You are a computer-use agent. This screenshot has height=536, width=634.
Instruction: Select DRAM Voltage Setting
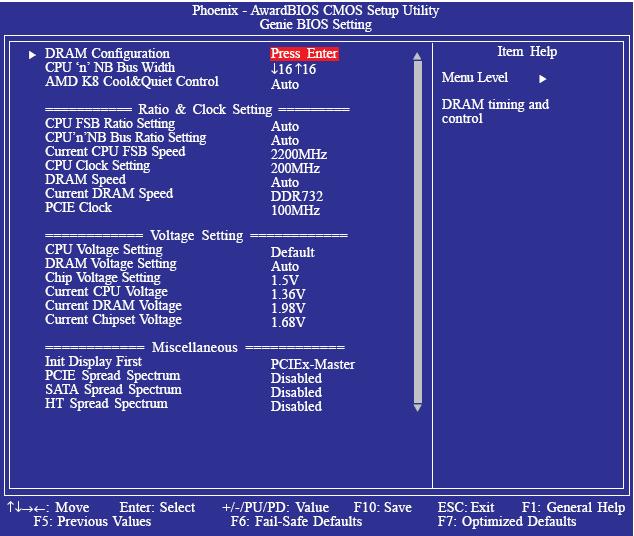pos(111,264)
